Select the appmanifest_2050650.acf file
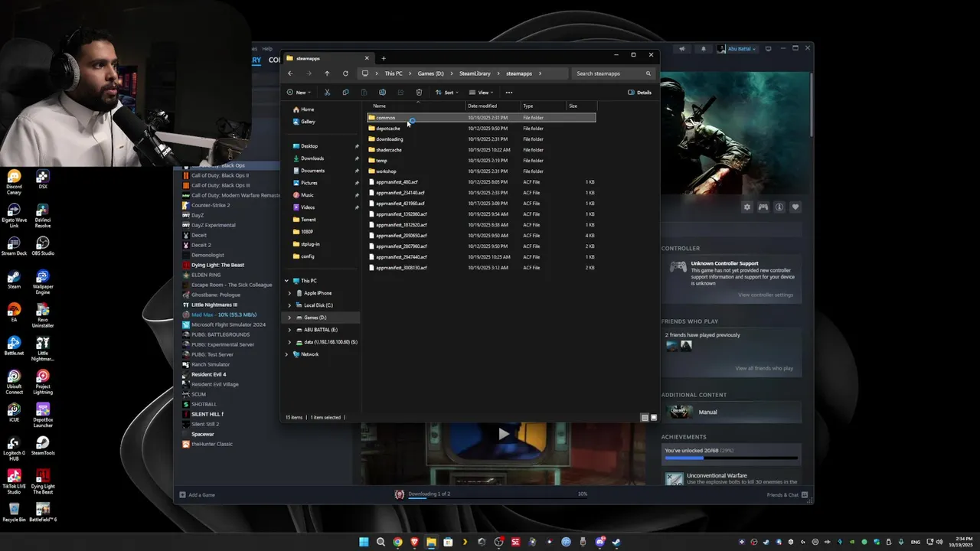The width and height of the screenshot is (980, 551). 481,236
